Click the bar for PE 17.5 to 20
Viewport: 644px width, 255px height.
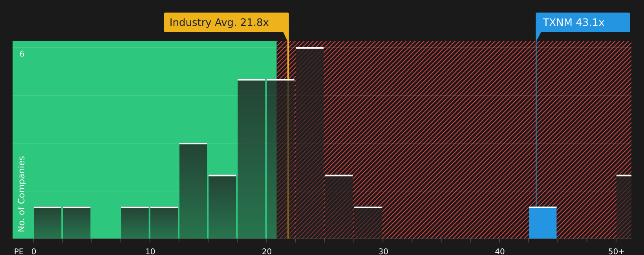click(x=251, y=159)
